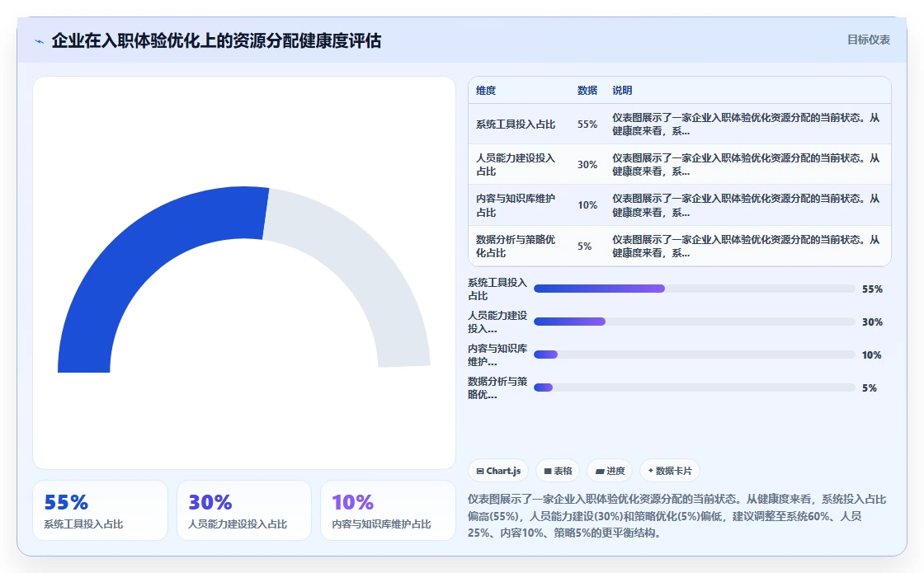
Task: Click the 55% value in the table
Action: (x=587, y=124)
